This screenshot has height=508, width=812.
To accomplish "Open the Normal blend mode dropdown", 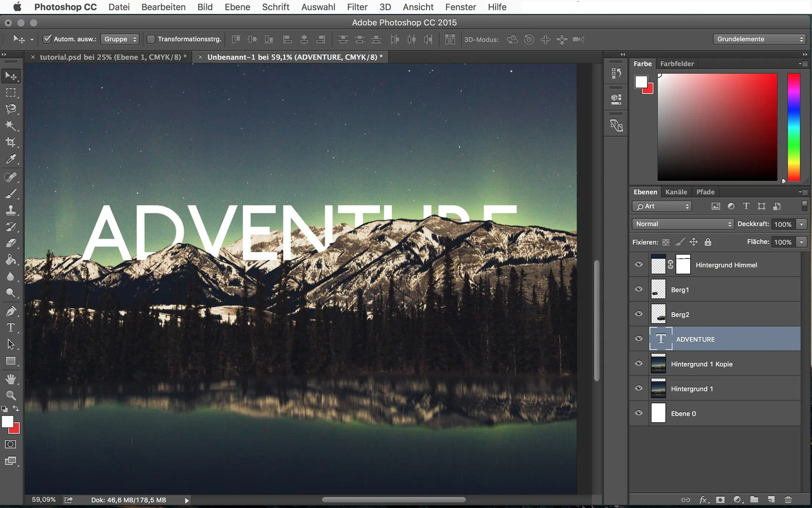I will [x=683, y=224].
